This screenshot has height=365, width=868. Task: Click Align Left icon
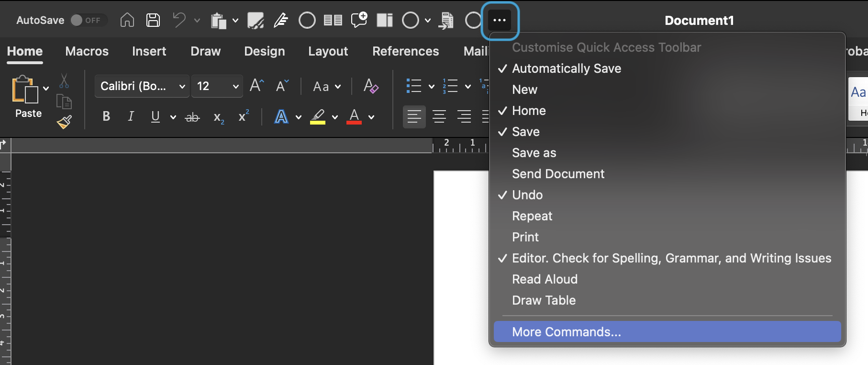pos(414,116)
